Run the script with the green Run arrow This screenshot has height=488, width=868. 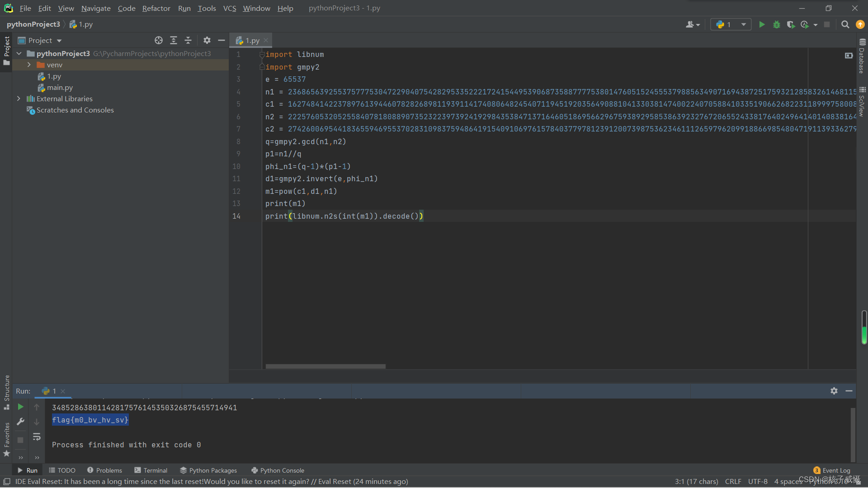tap(762, 24)
